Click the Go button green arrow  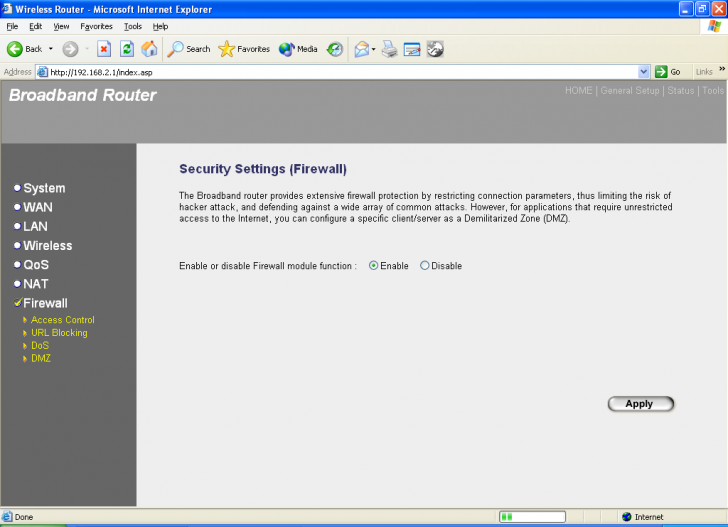tap(668, 72)
